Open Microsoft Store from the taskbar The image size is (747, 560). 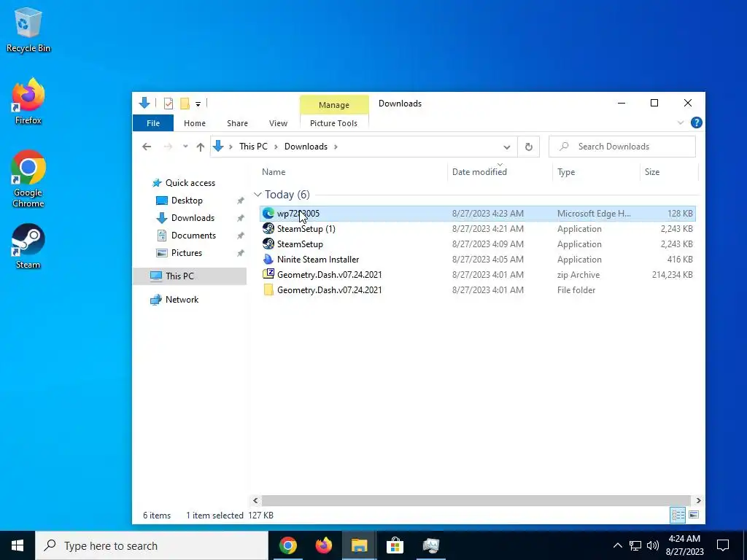coord(395,545)
